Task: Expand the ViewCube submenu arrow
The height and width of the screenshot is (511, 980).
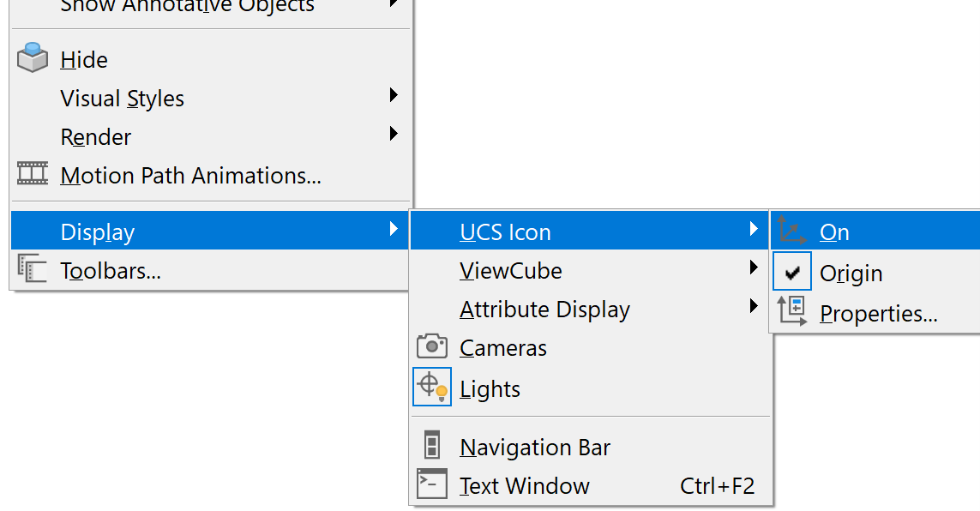Action: click(754, 268)
